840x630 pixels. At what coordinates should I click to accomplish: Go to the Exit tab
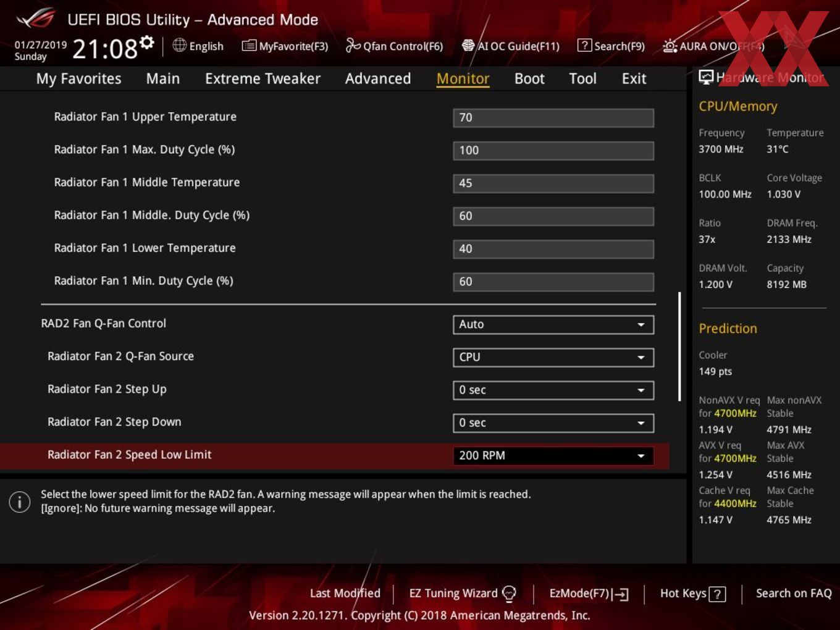coord(634,78)
